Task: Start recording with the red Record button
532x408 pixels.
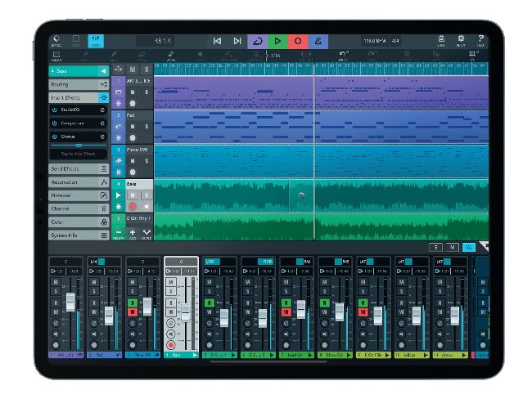Action: tap(297, 40)
